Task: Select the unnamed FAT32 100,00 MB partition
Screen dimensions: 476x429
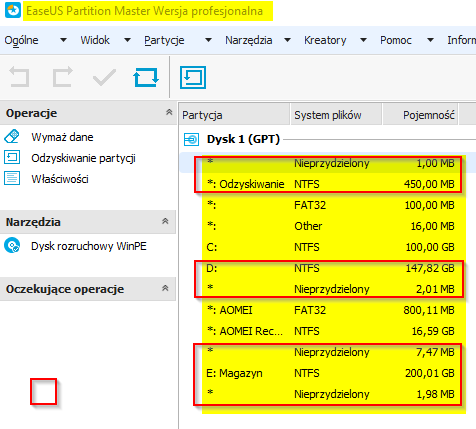Action: 328,205
